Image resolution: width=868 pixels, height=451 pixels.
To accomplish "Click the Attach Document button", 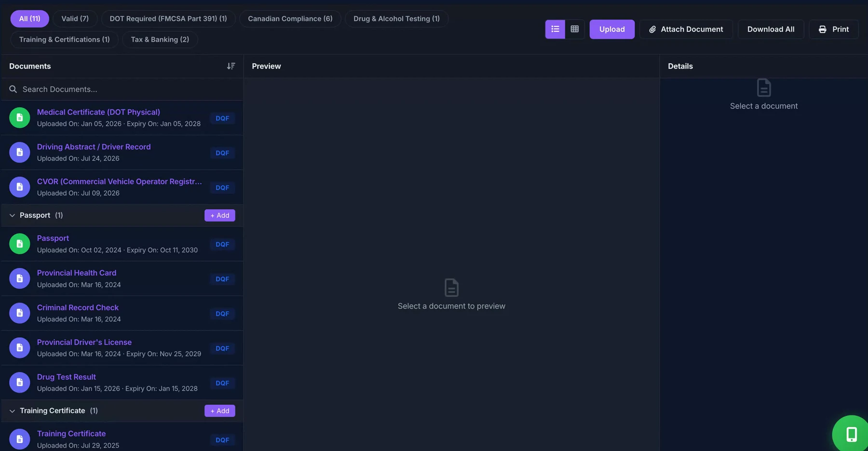I will coord(686,29).
